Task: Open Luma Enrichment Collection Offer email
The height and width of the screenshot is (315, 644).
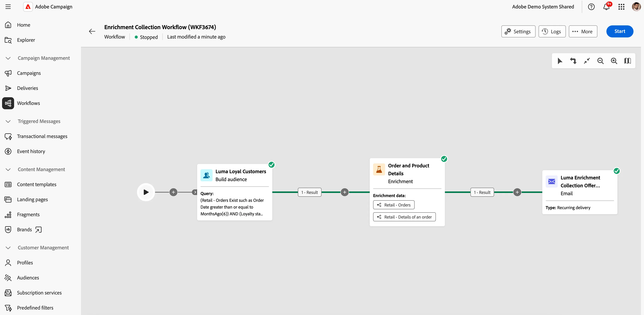Action: click(580, 192)
